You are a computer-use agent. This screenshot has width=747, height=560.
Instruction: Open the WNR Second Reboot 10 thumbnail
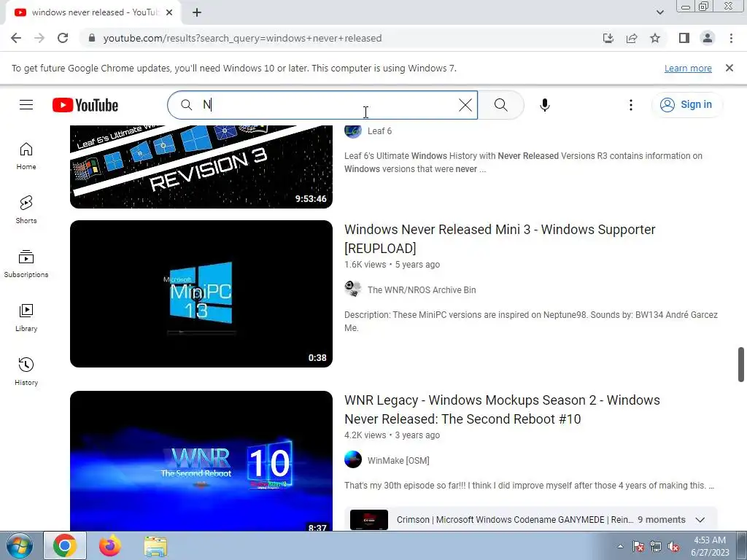(x=201, y=461)
